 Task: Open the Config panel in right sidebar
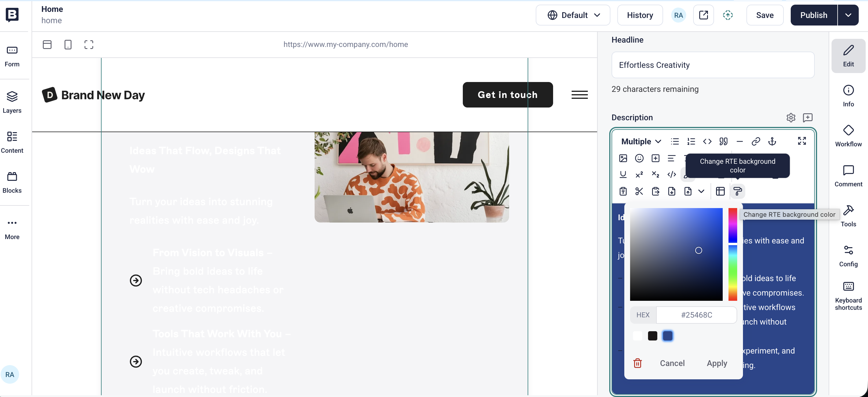coord(848,256)
